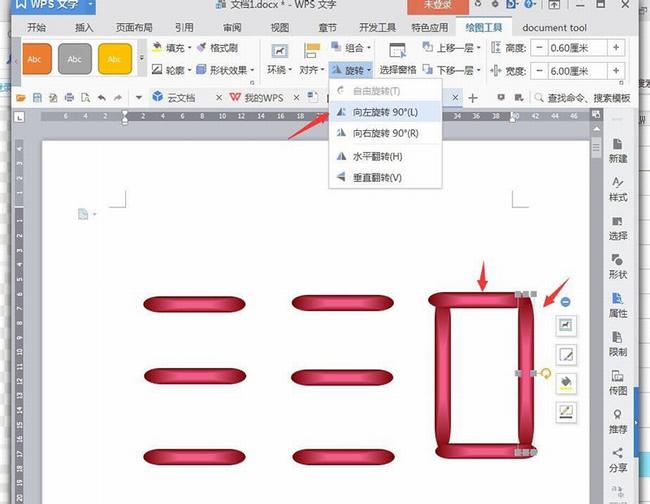Click 下移一层 send backward
Image resolution: width=650 pixels, height=504 pixels.
tap(451, 70)
